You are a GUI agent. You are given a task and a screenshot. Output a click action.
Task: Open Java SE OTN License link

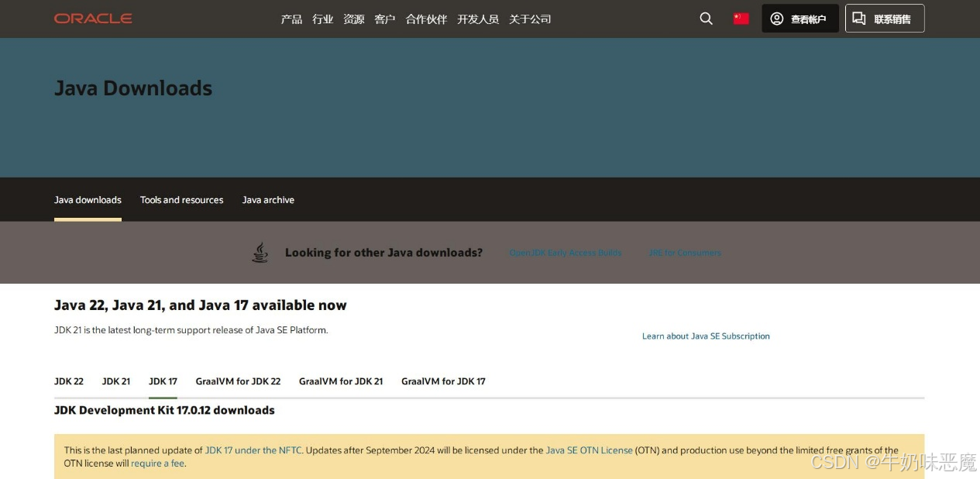coord(589,450)
